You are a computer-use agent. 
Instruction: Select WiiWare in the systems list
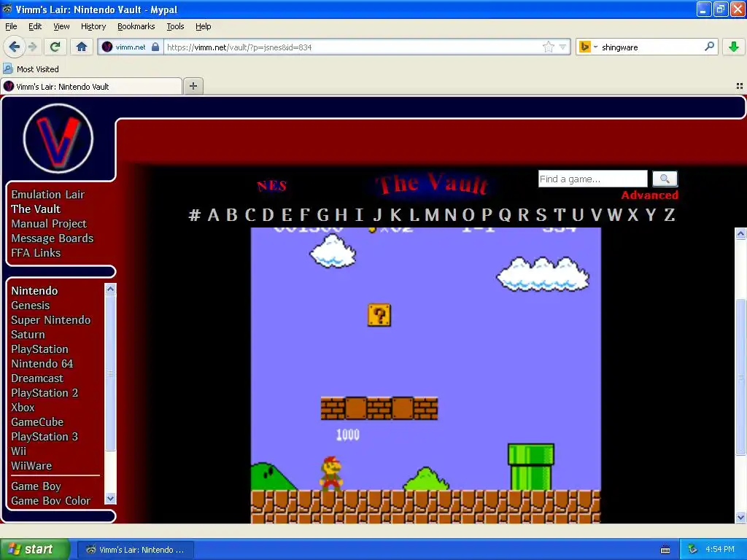(31, 466)
